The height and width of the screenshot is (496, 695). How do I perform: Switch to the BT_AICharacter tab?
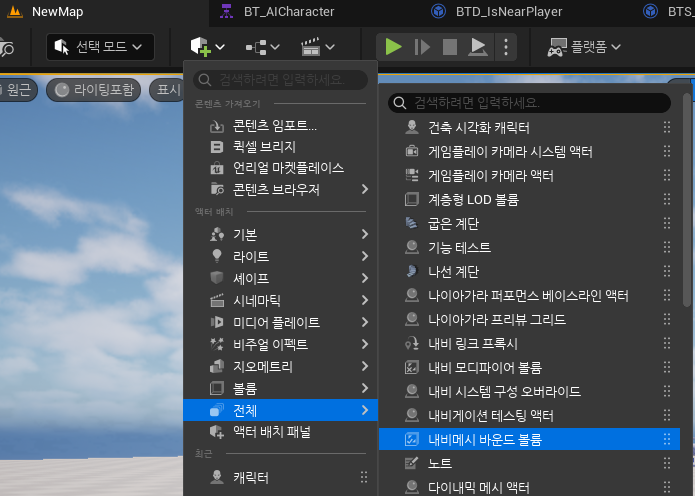pyautogui.click(x=289, y=12)
